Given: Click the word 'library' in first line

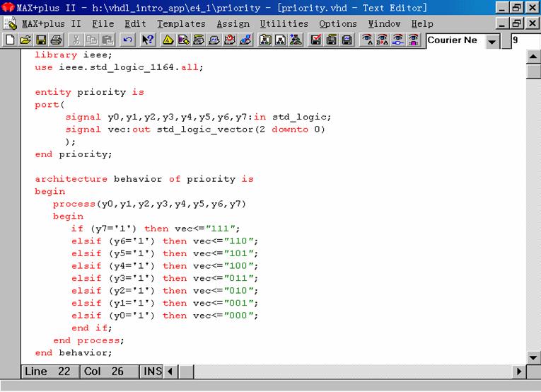Looking at the screenshot, I should pos(56,55).
